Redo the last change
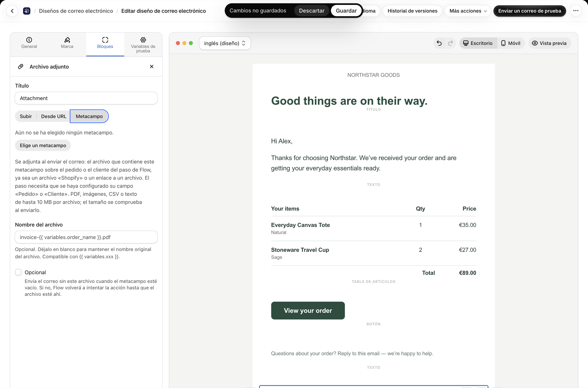 tap(450, 43)
